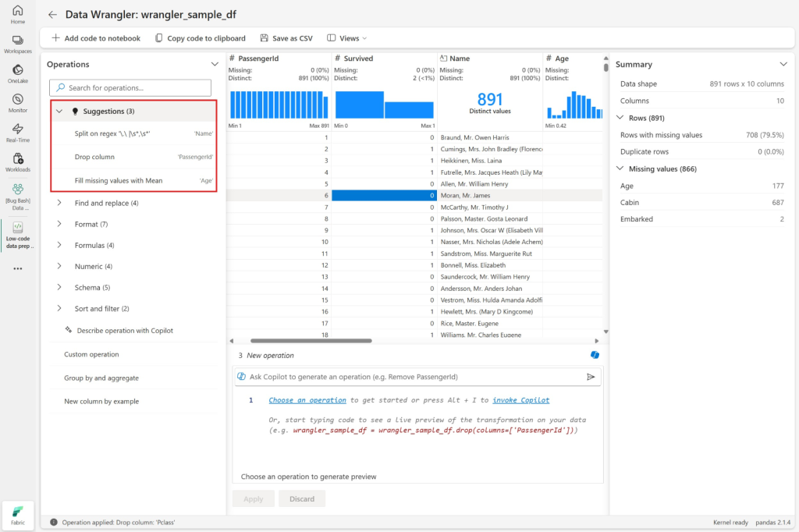The height and width of the screenshot is (532, 799).
Task: Click the Copilot icon above the code editor
Action: (595, 355)
